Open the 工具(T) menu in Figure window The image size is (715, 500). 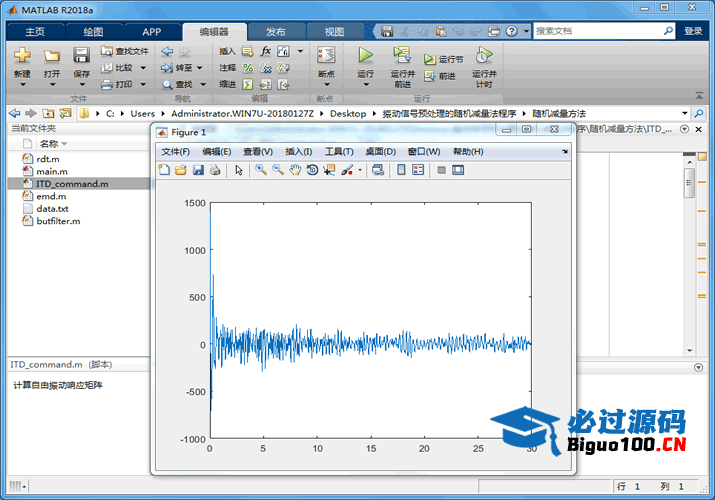(x=339, y=152)
